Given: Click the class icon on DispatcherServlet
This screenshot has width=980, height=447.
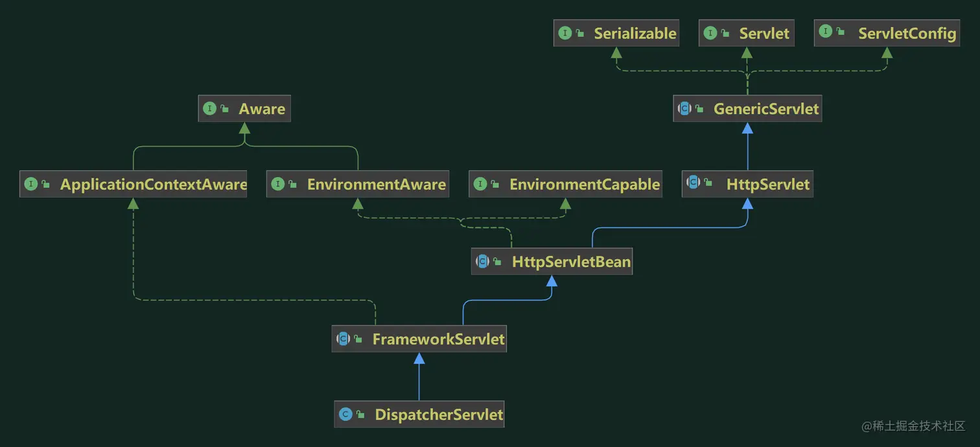Looking at the screenshot, I should click(345, 414).
